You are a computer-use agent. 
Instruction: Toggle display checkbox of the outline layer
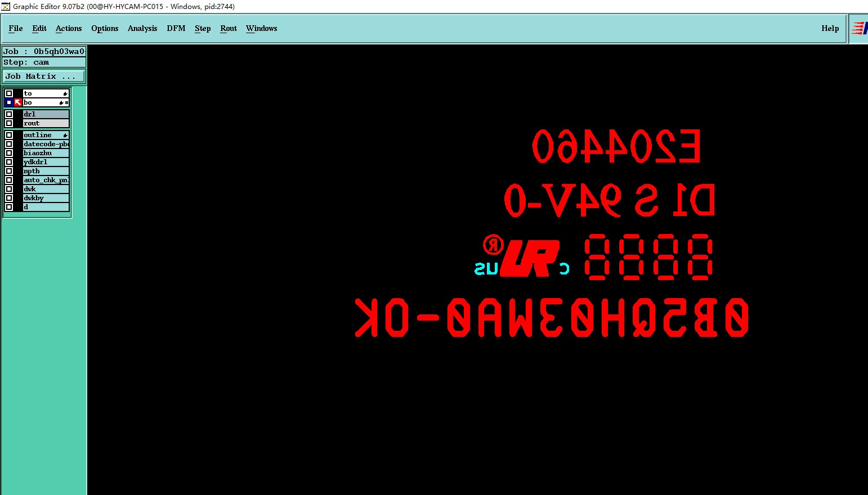tap(9, 135)
